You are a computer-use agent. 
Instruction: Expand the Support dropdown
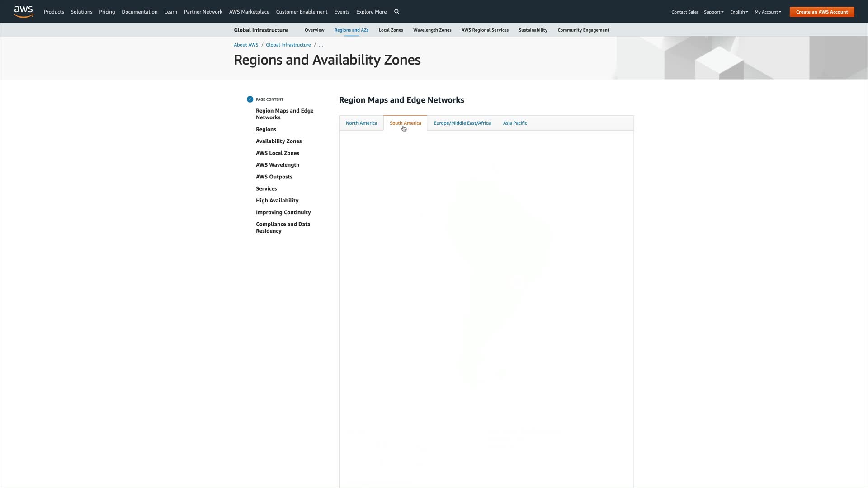713,12
